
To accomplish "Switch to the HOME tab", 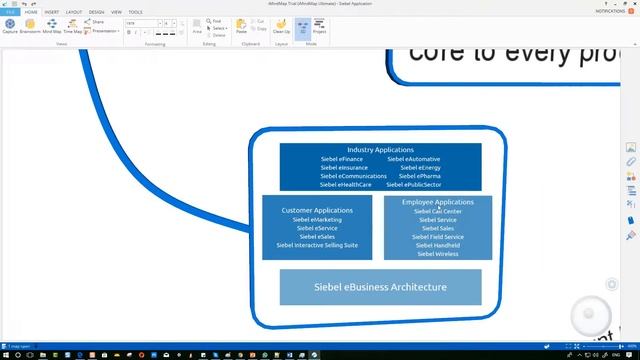I will point(31,12).
